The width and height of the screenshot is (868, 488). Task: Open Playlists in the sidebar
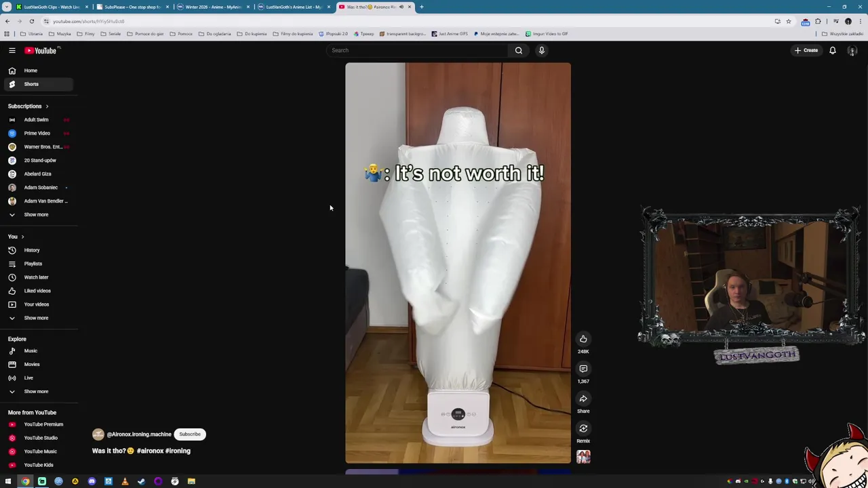coord(39,264)
